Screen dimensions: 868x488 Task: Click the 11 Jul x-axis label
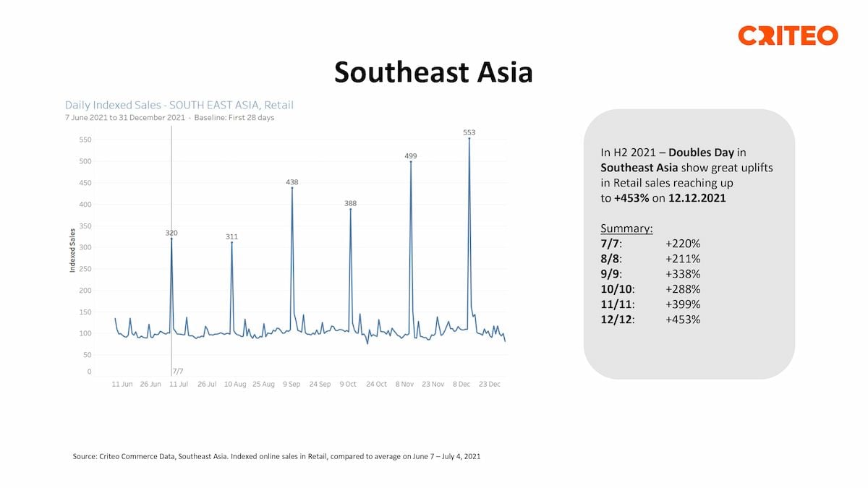[x=179, y=385]
